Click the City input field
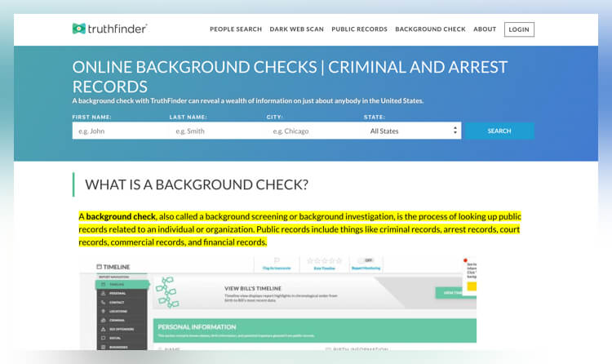612x364 pixels. [x=313, y=131]
